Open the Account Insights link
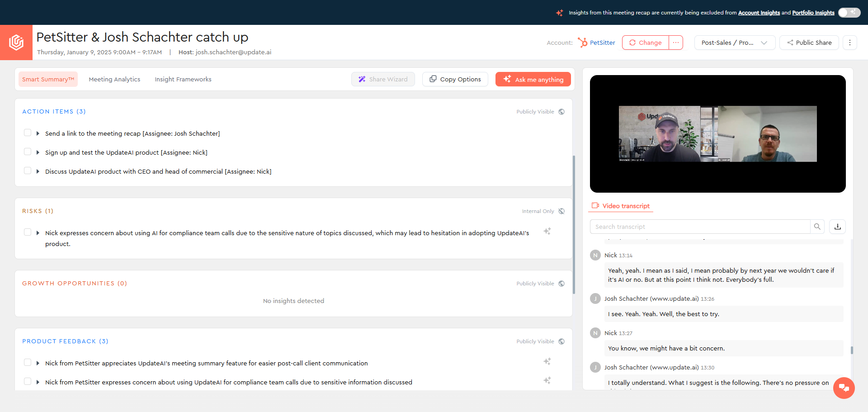The height and width of the screenshot is (412, 868). [x=759, y=13]
